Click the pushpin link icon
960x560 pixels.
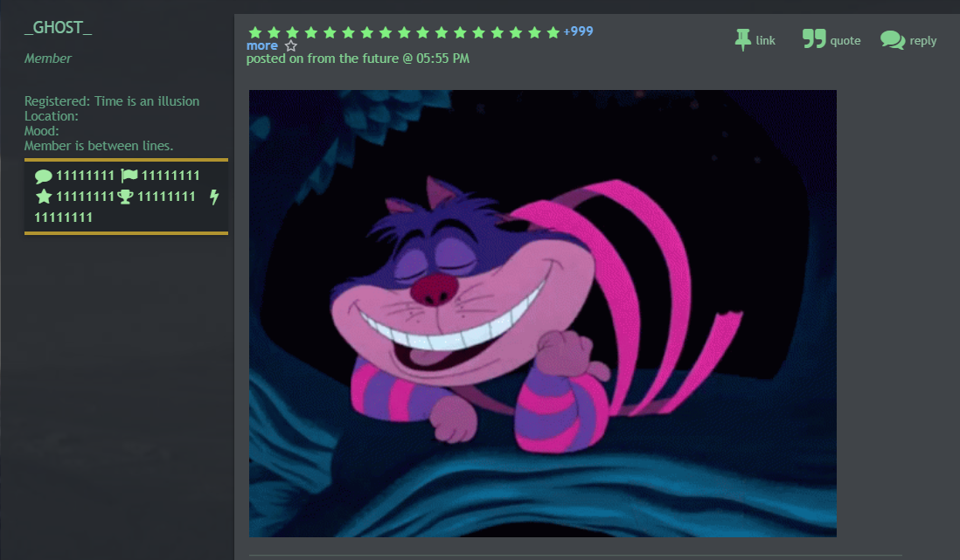[742, 39]
